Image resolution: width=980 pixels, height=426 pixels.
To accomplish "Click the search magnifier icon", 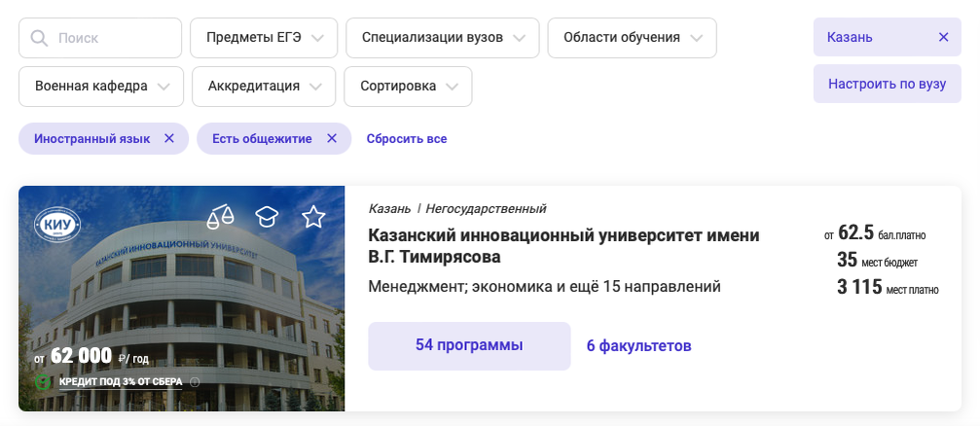I will coord(39,38).
